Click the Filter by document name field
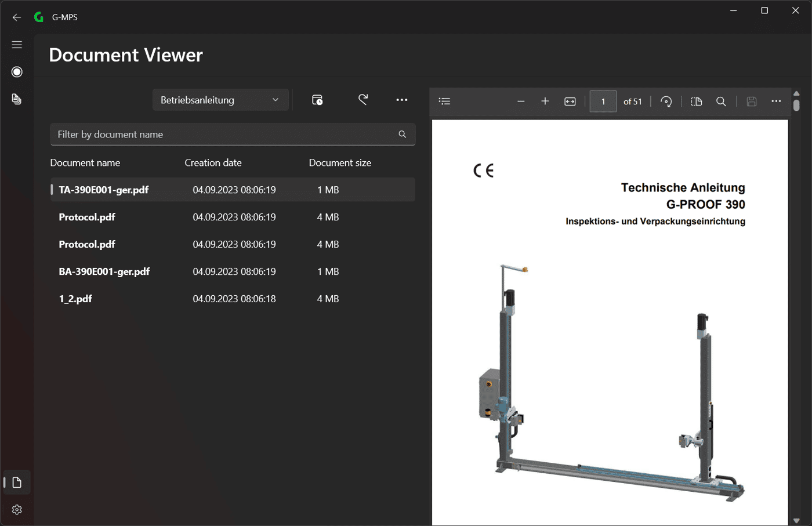 (233, 134)
